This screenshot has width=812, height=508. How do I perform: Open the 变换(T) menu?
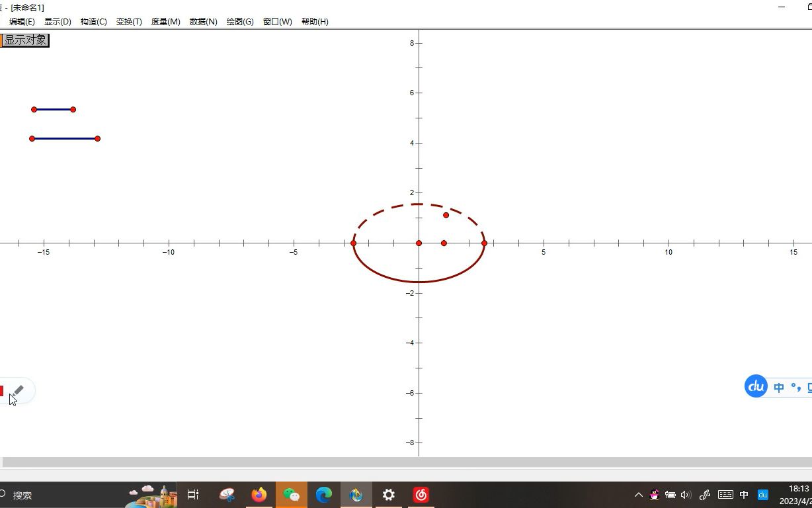point(129,22)
